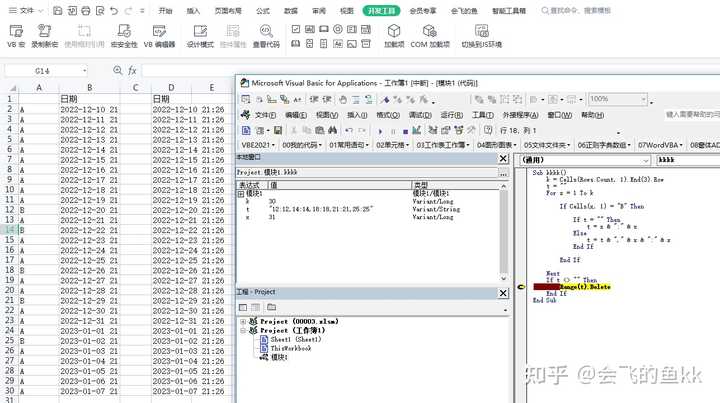The height and width of the screenshot is (403, 720).
Task: Collapse Project (工作簿1) tree node
Action: click(x=243, y=330)
